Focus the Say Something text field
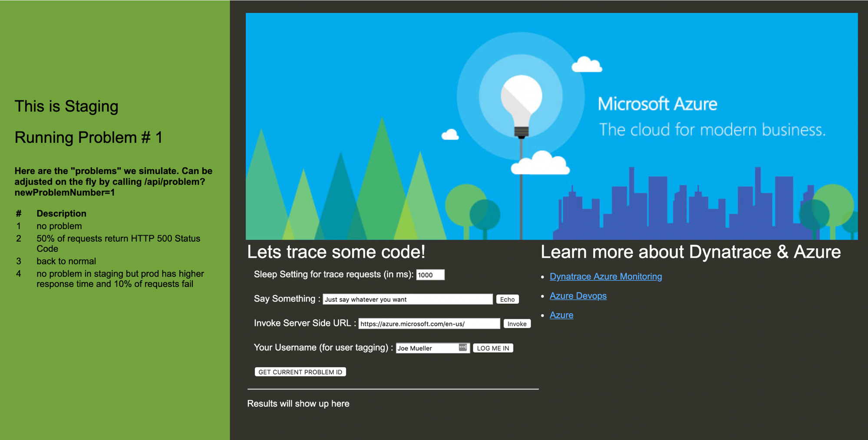The height and width of the screenshot is (440, 868). click(408, 299)
